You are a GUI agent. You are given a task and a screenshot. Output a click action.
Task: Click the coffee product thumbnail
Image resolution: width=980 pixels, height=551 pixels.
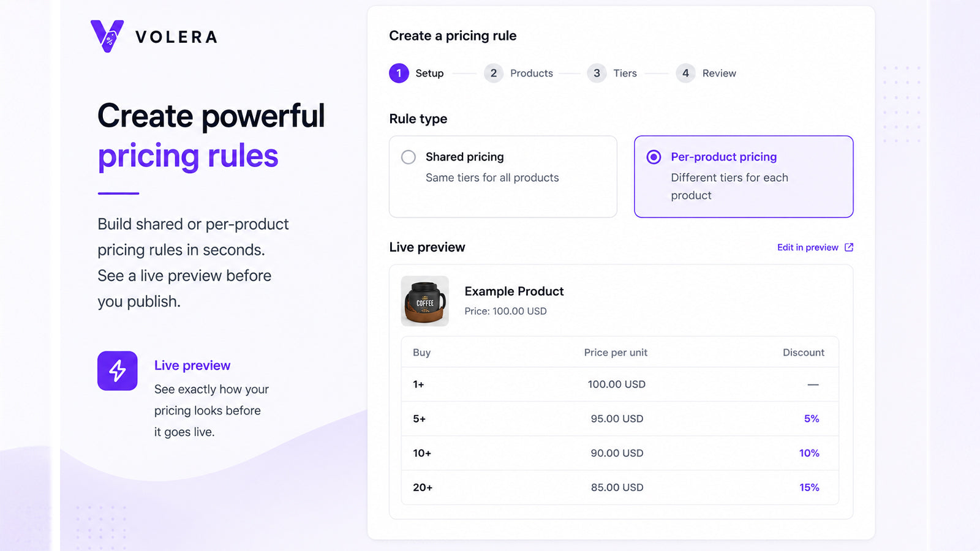pos(424,301)
